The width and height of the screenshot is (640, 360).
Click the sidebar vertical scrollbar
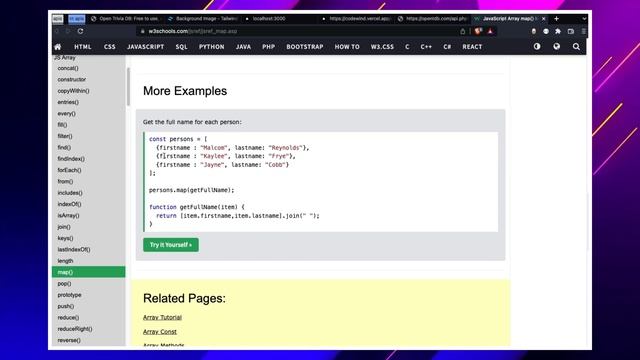coord(128,87)
